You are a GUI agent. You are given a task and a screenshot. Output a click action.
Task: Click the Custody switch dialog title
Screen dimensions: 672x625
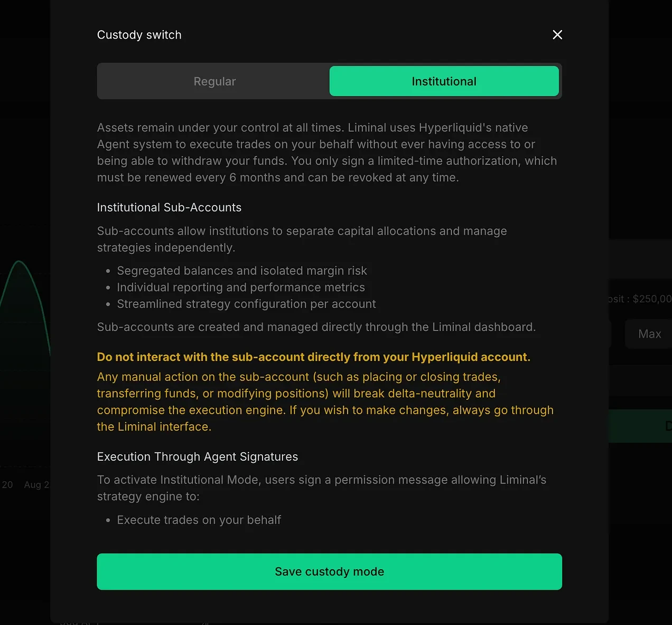pos(139,34)
